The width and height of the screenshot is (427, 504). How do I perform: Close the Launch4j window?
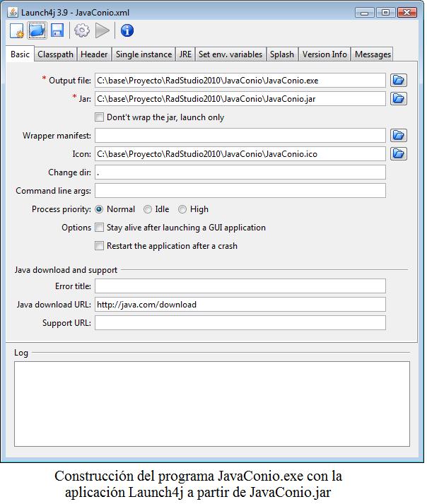pos(406,13)
